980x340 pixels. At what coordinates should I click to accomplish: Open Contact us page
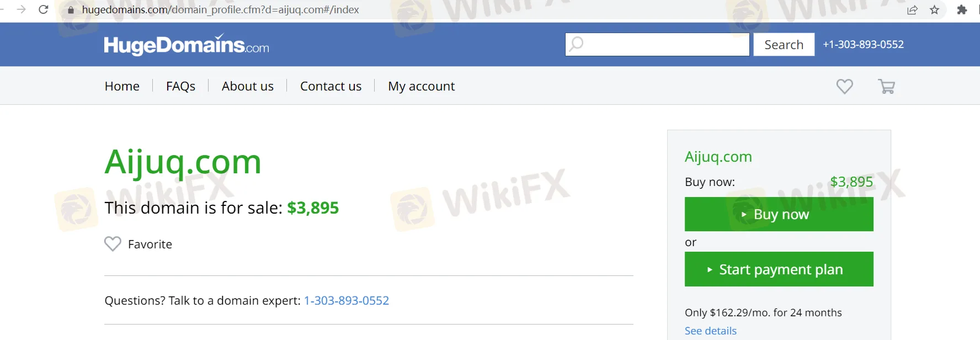coord(331,86)
